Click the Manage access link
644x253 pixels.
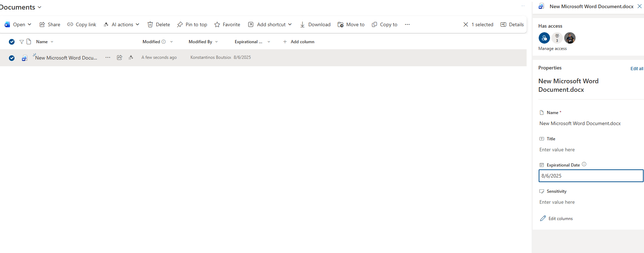[552, 49]
